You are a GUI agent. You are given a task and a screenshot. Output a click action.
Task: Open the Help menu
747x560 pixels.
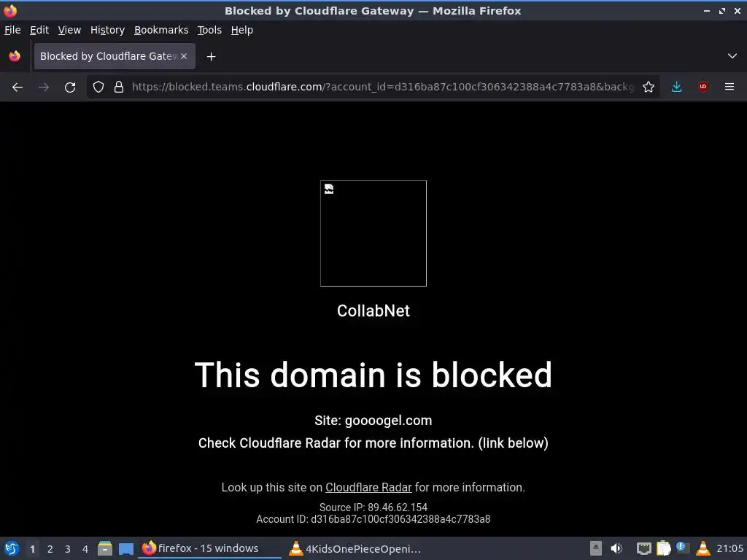(x=242, y=30)
